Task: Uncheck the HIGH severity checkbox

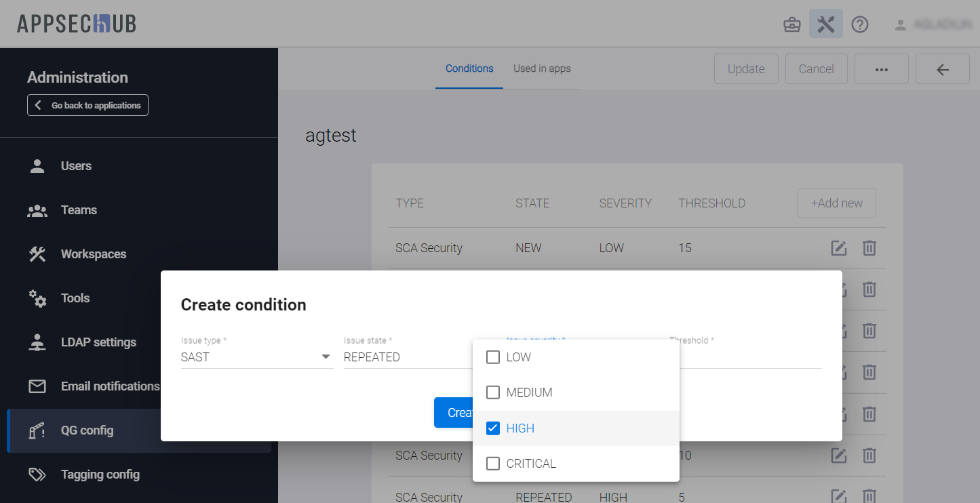Action: tap(493, 428)
